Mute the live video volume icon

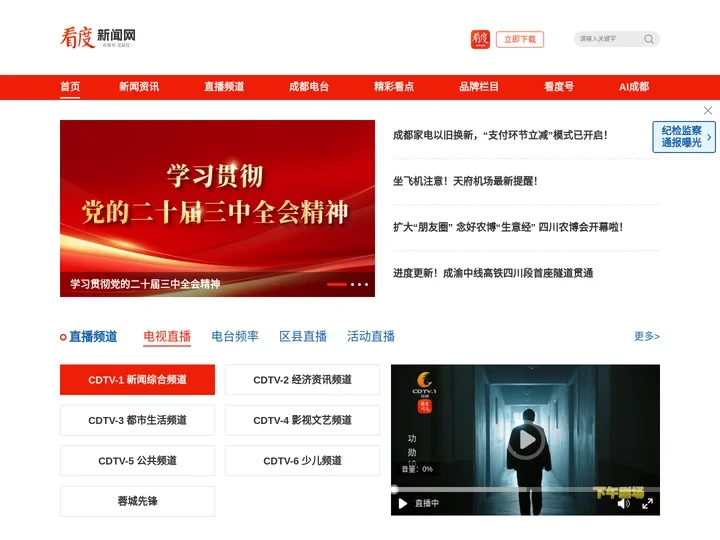click(x=623, y=504)
